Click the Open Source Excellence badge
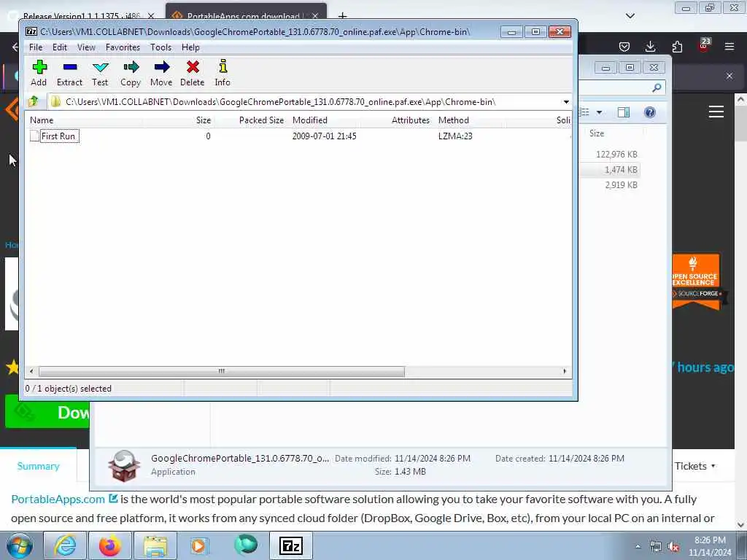 coord(697,282)
